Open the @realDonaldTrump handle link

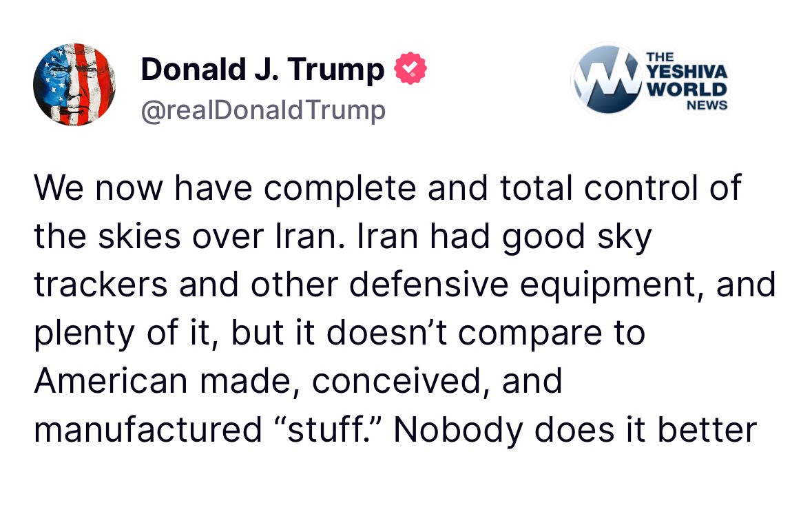[x=262, y=110]
